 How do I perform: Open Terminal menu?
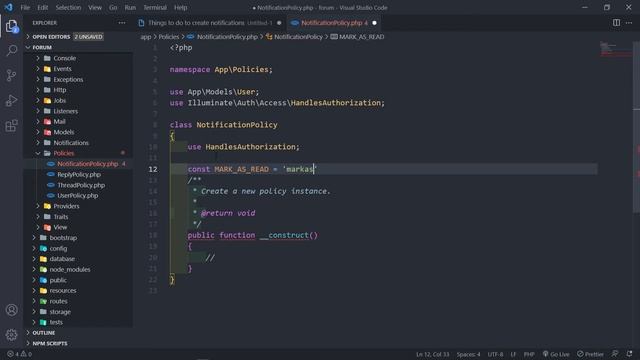[x=155, y=7]
